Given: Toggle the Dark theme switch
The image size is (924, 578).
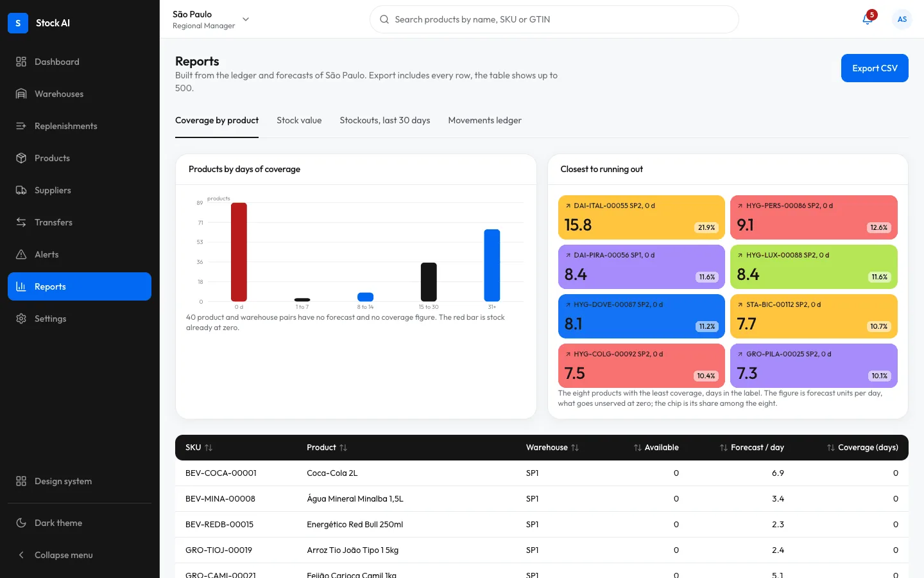Looking at the screenshot, I should coord(80,523).
